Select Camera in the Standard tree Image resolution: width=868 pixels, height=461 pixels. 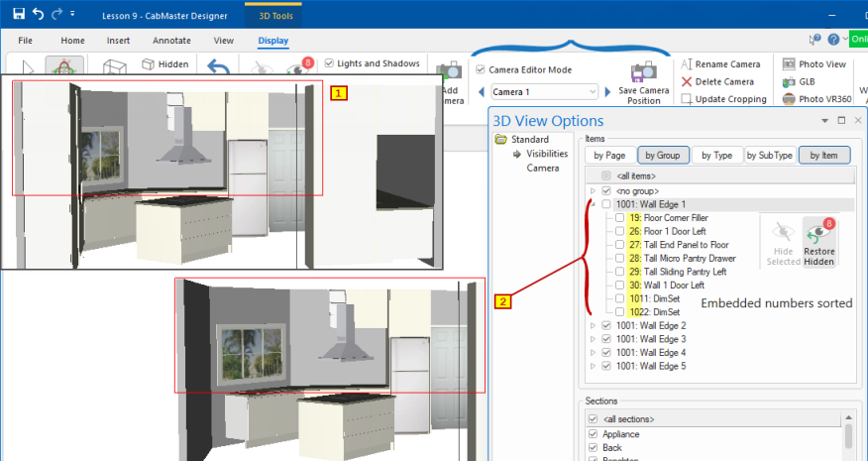pyautogui.click(x=543, y=168)
